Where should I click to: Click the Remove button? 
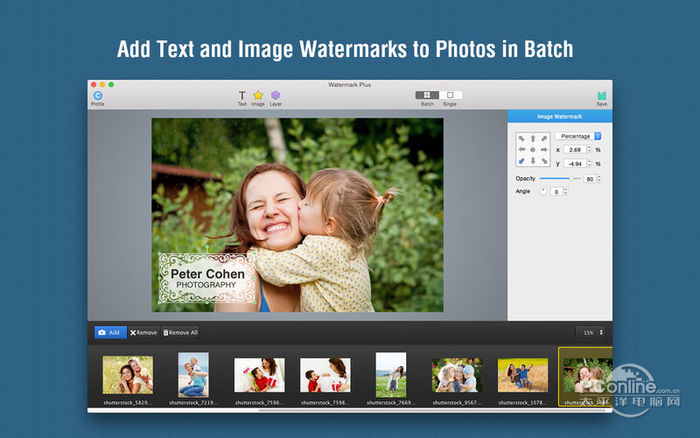[143, 332]
